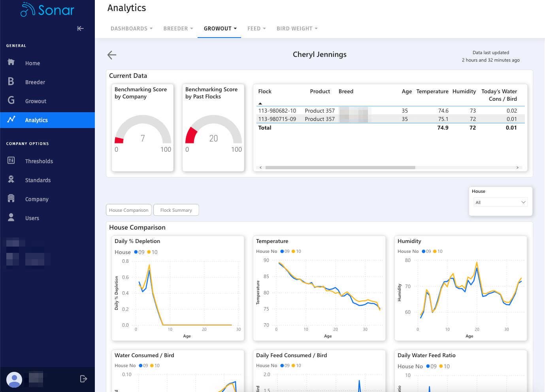This screenshot has height=392, width=545.
Task: Open the Standards page
Action: [38, 180]
